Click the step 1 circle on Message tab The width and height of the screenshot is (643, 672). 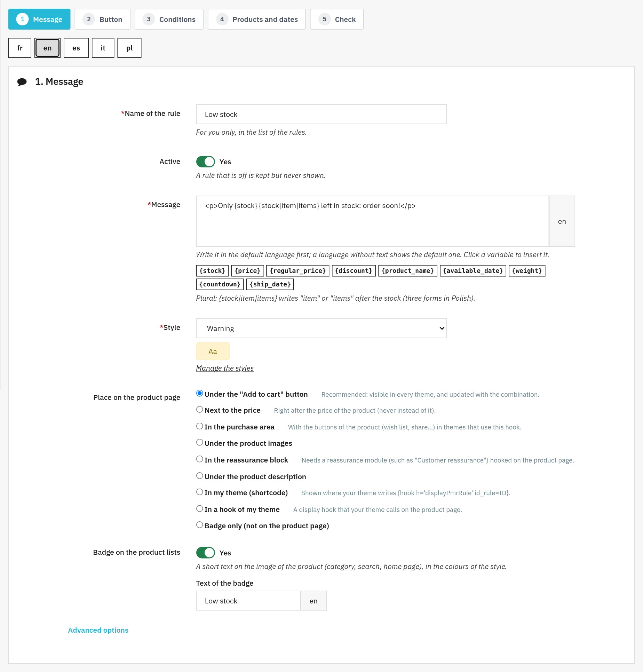[x=23, y=19]
